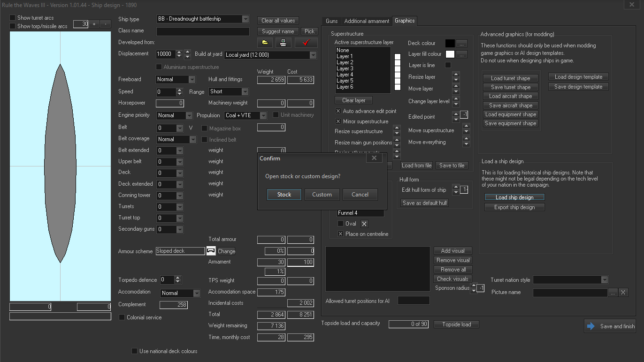This screenshot has width=644, height=362.
Task: Uncheck Auto advance edit point
Action: point(338,111)
